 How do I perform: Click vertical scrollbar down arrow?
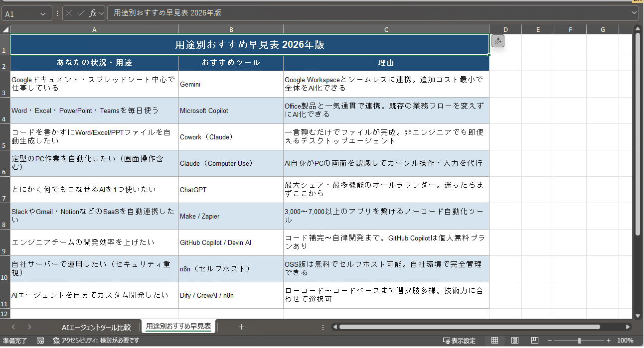click(637, 316)
